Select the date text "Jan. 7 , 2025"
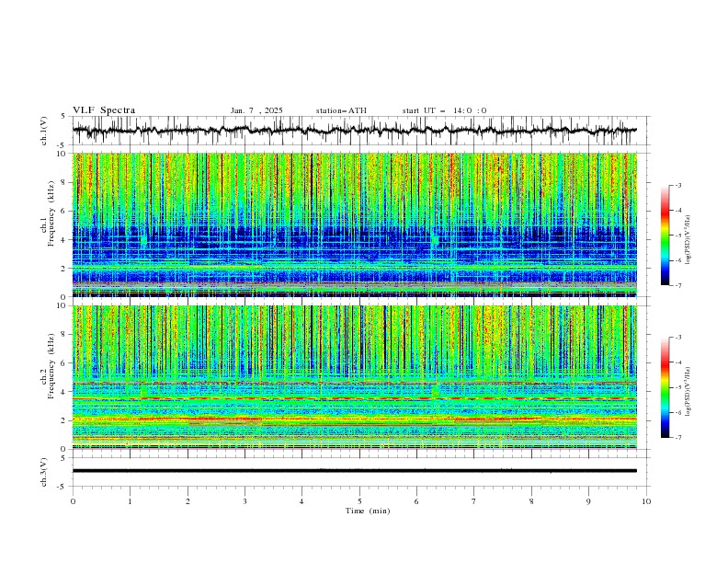 256,110
